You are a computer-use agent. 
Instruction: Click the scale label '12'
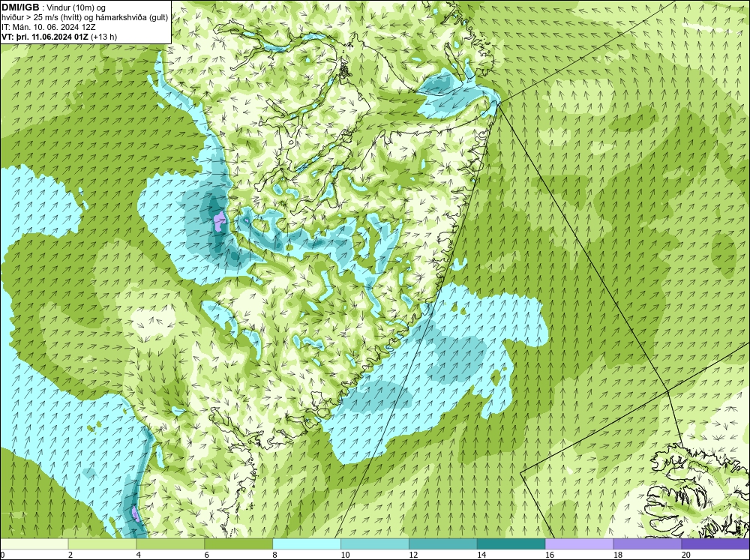pos(413,555)
